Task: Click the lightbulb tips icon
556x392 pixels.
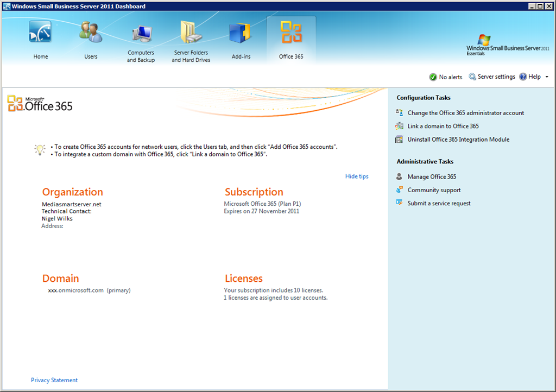Action: pos(40,149)
